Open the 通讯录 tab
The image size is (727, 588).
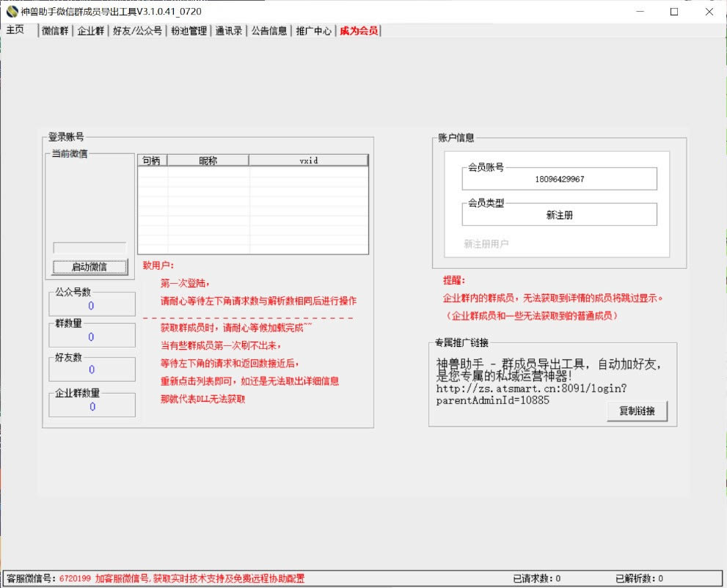[x=229, y=31]
